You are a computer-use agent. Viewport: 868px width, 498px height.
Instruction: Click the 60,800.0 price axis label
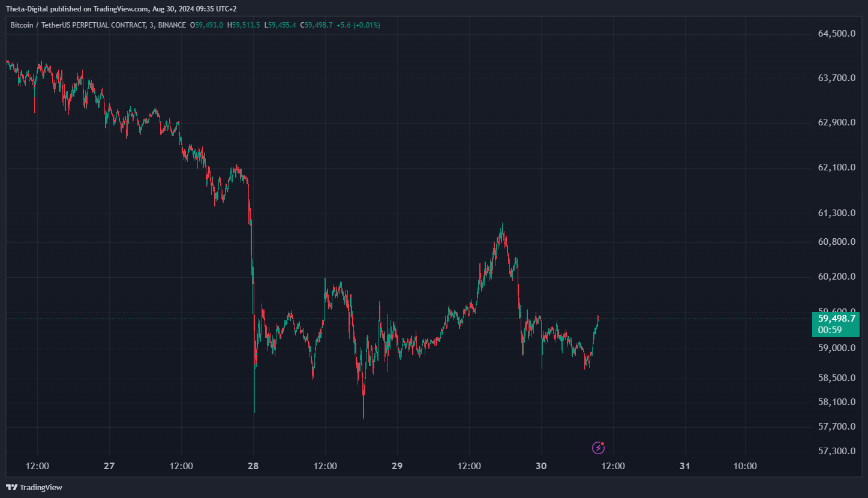pyautogui.click(x=836, y=242)
